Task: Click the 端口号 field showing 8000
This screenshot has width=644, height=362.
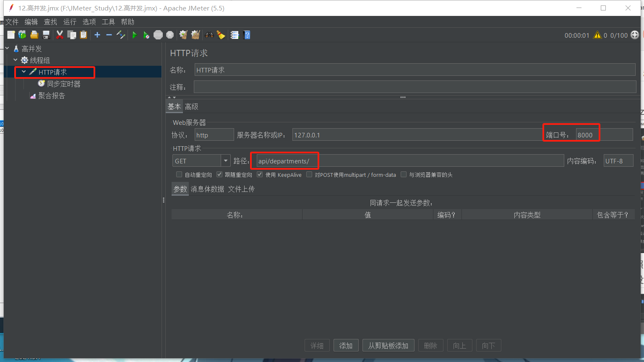Action: tap(604, 135)
